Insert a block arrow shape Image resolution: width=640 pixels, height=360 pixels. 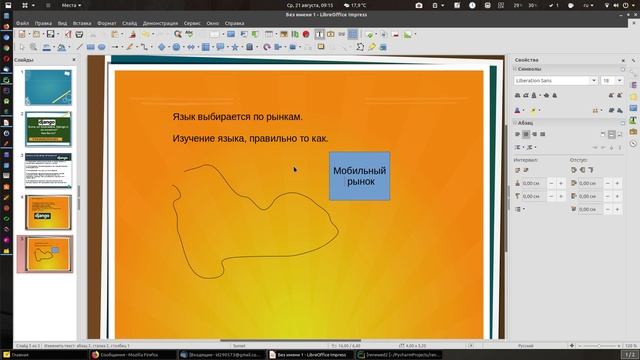(x=190, y=47)
